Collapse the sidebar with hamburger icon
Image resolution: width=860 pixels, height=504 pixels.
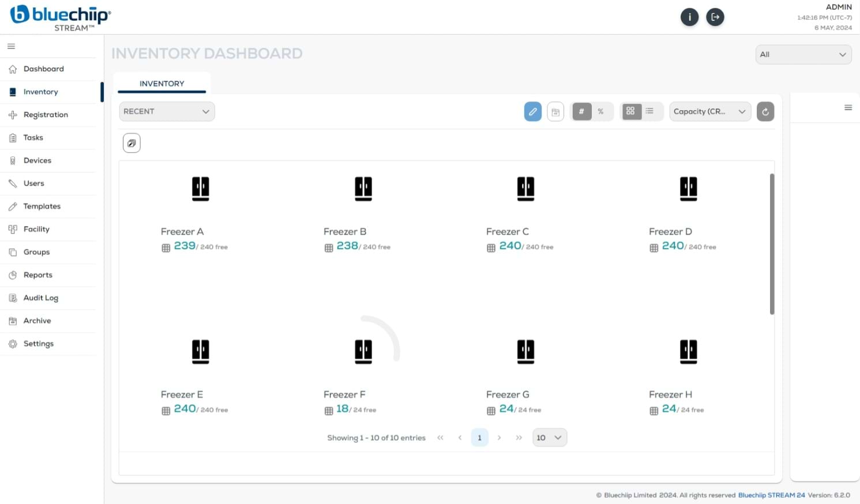tap(11, 46)
